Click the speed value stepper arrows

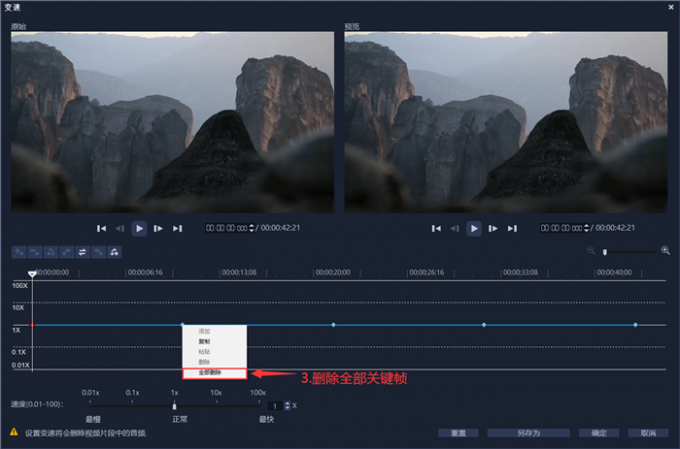(288, 405)
